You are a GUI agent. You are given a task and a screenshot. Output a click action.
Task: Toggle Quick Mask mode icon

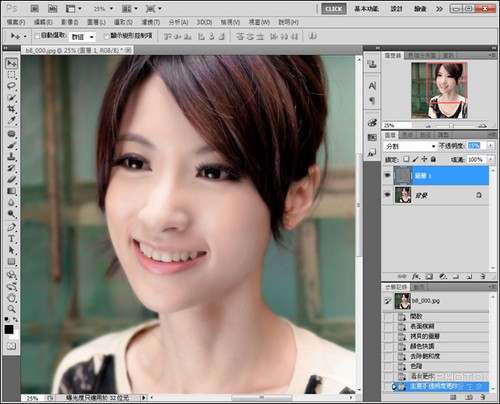tap(11, 346)
